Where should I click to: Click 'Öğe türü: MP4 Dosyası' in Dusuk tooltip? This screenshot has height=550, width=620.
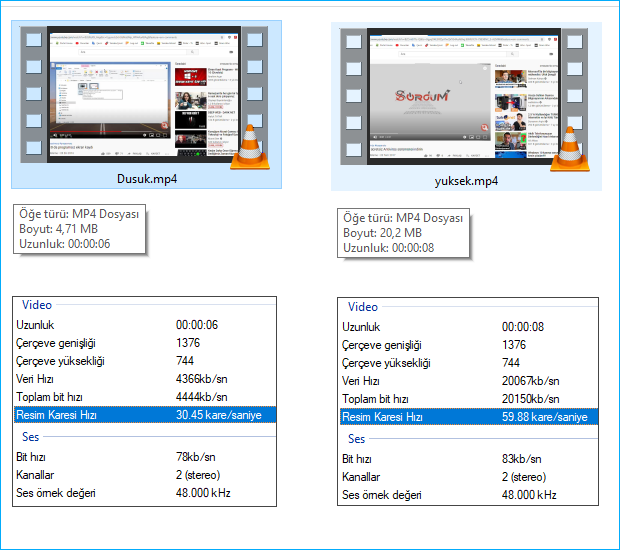79,214
